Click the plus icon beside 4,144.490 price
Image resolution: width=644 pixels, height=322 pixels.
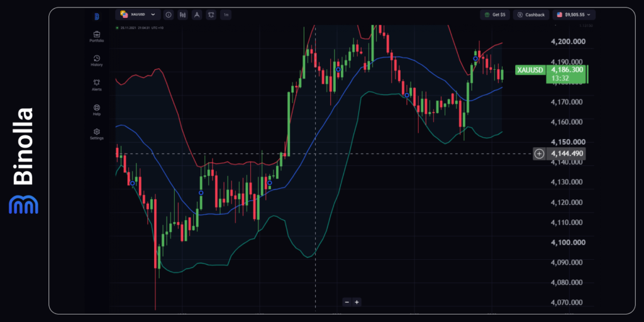[539, 154]
